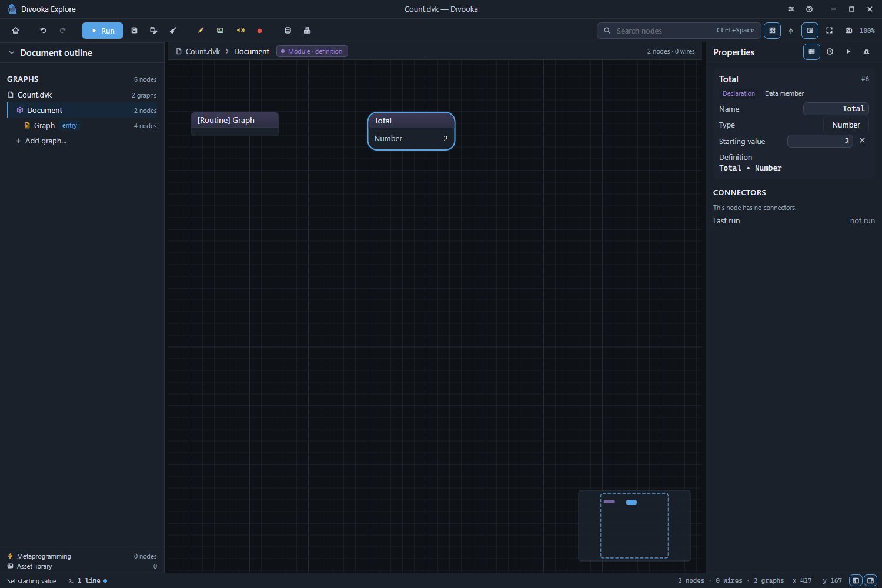Image resolution: width=882 pixels, height=588 pixels.
Task: Switch to Properties settings tab icon
Action: [811, 52]
